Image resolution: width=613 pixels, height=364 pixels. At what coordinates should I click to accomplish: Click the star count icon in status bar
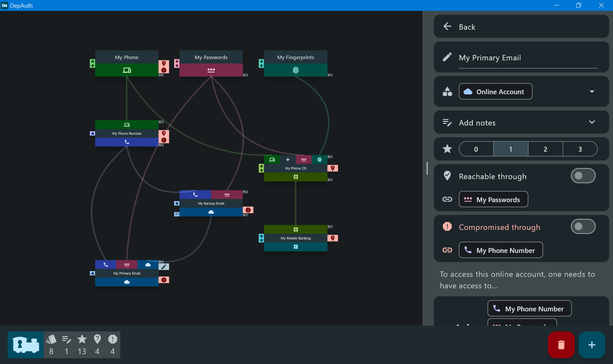(x=82, y=339)
